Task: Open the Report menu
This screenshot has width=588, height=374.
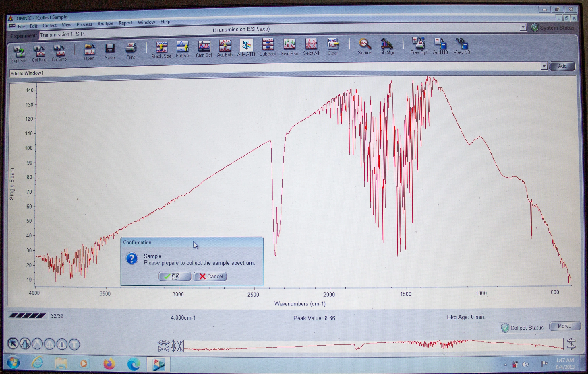Action: coord(125,23)
